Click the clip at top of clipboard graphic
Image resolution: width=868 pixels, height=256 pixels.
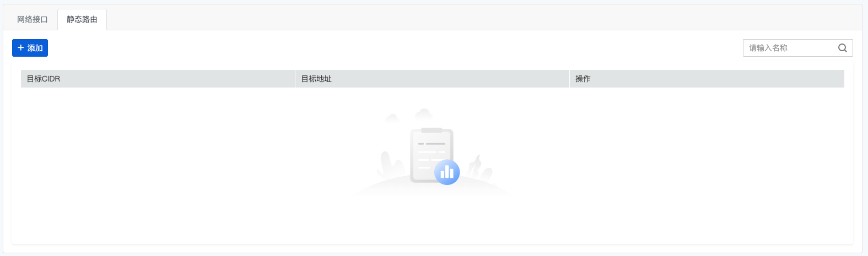[x=432, y=130]
